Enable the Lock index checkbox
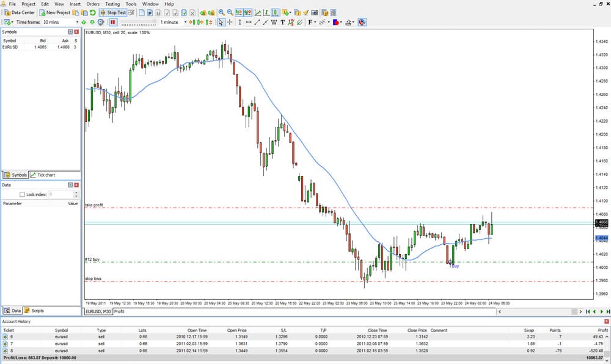 tap(22, 194)
